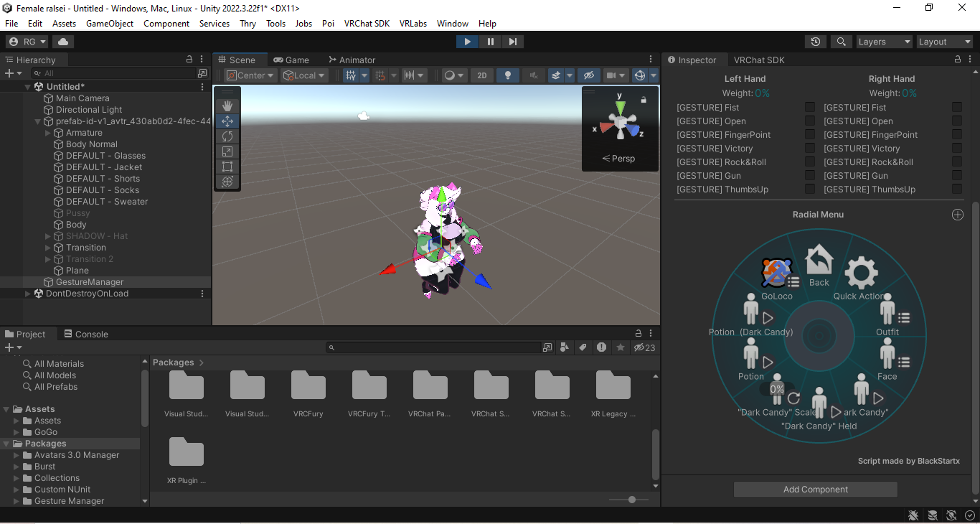The height and width of the screenshot is (524, 980).
Task: Toggle scene audio mute
Action: tap(533, 75)
